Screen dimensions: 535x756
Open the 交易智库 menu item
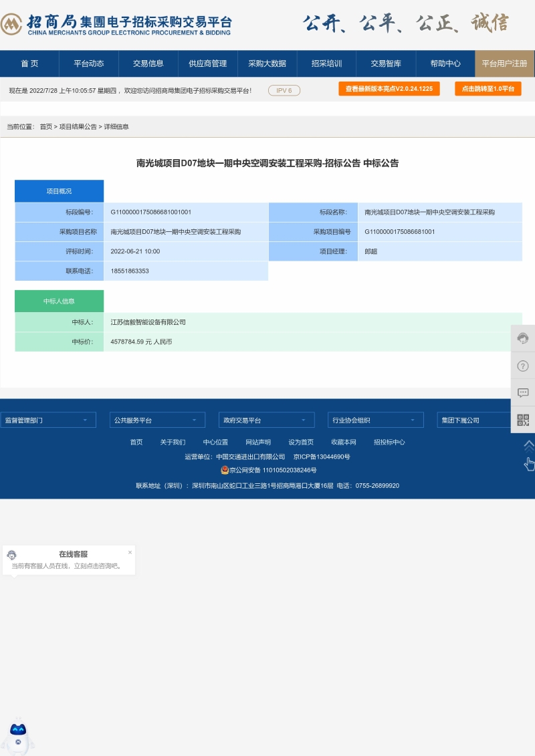[386, 64]
